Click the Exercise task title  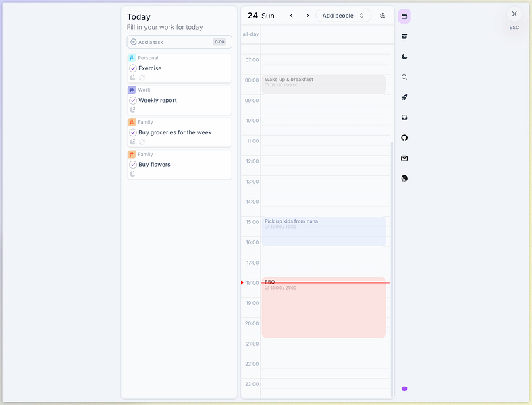pyautogui.click(x=150, y=68)
